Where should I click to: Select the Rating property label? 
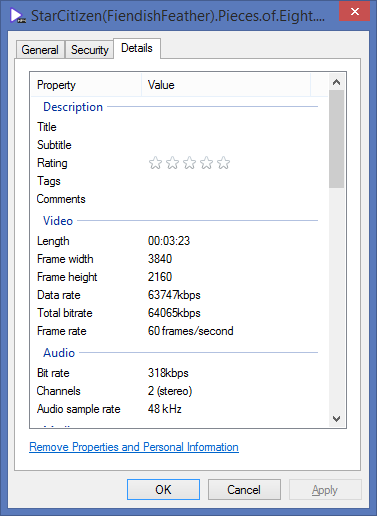52,163
